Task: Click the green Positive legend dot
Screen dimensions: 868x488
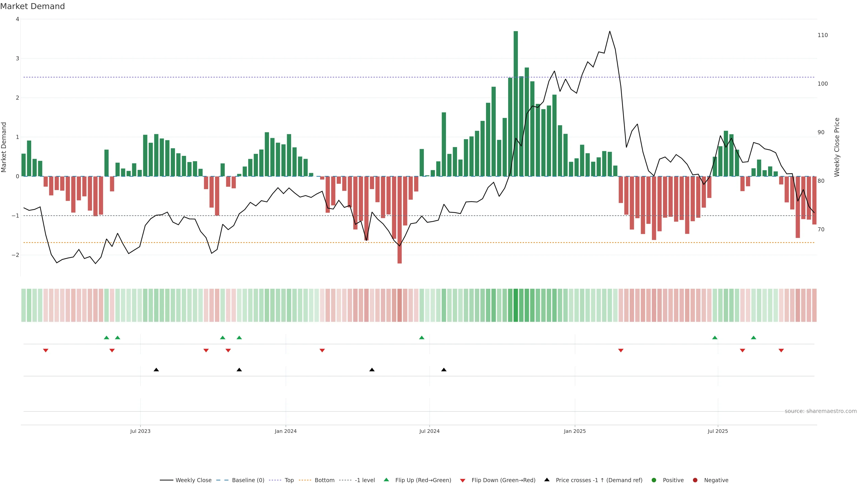Action: (654, 480)
